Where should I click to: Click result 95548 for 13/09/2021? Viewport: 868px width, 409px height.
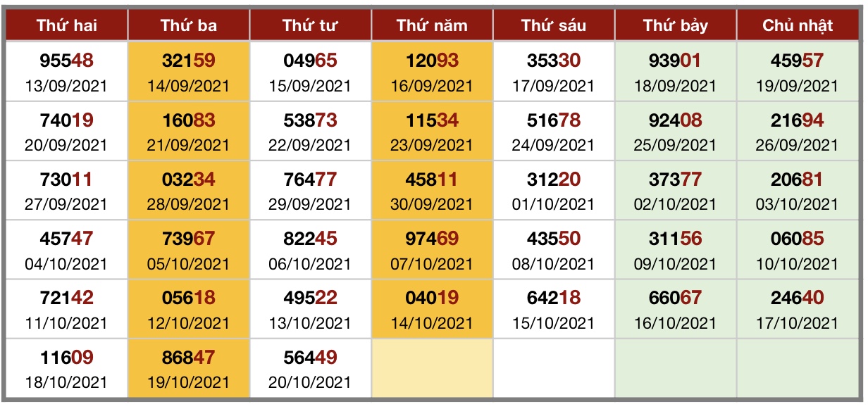(x=67, y=72)
